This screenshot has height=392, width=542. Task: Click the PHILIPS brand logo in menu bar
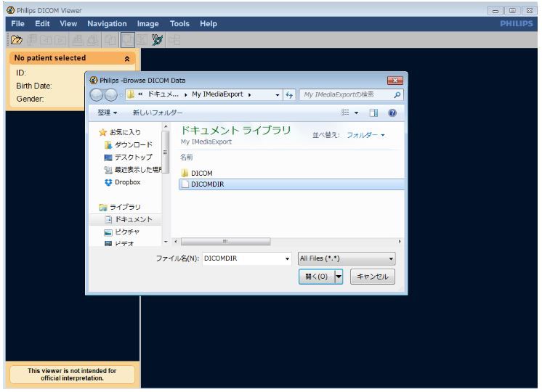(x=517, y=24)
